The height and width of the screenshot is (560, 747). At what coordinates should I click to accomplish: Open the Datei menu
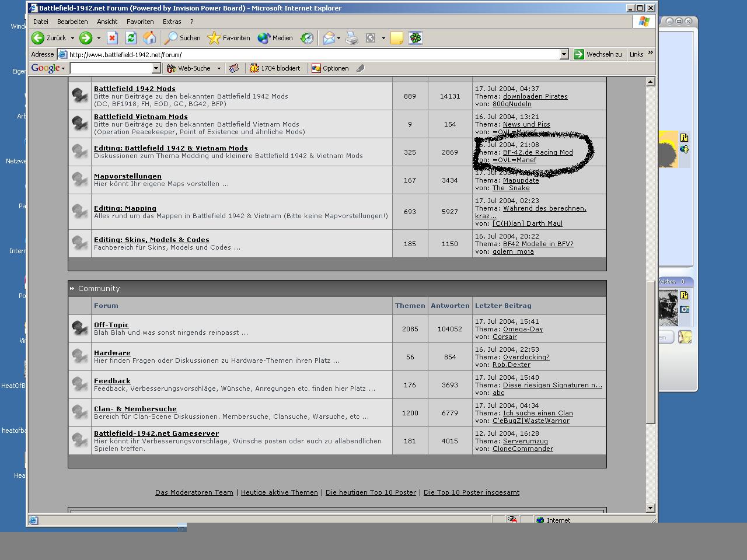click(x=41, y=22)
